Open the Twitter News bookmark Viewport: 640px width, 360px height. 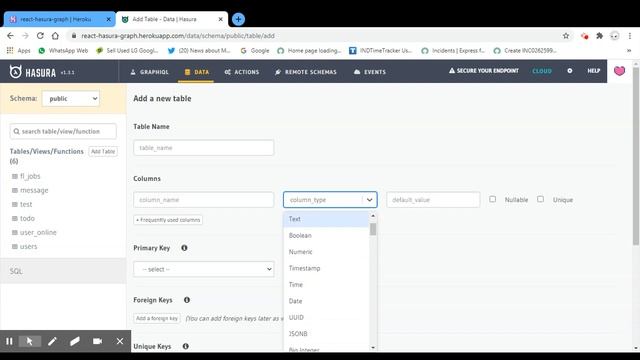point(199,51)
